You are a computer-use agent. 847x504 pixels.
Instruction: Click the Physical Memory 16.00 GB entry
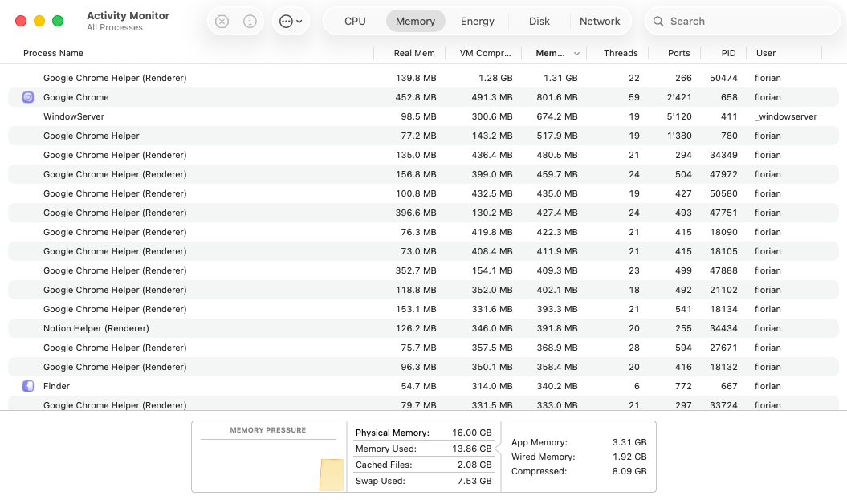click(x=424, y=433)
